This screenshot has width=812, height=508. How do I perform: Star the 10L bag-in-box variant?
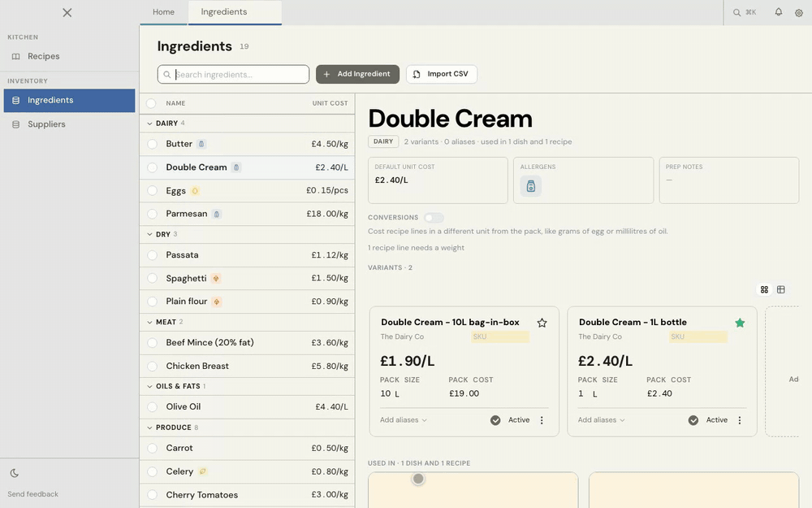542,323
